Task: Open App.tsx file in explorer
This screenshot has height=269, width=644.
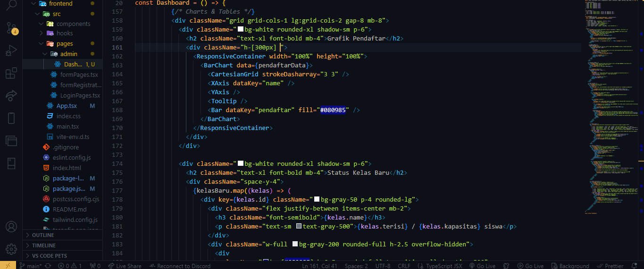Action: 67,106
